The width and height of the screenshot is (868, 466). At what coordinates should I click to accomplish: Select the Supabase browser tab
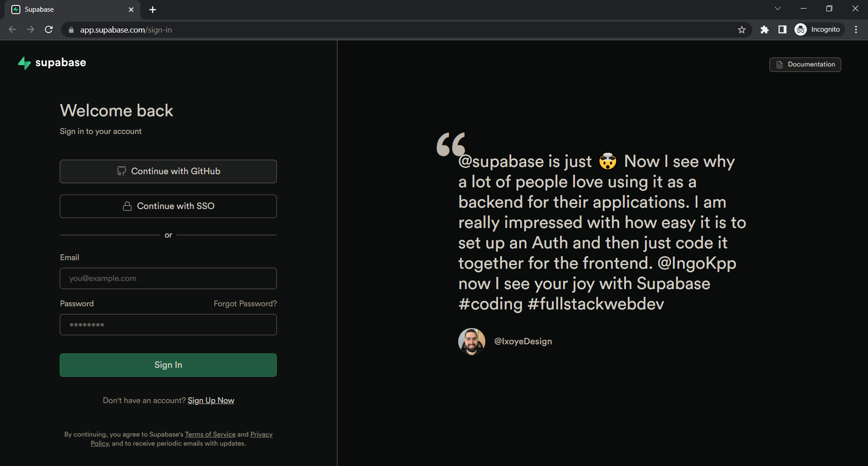click(72, 10)
